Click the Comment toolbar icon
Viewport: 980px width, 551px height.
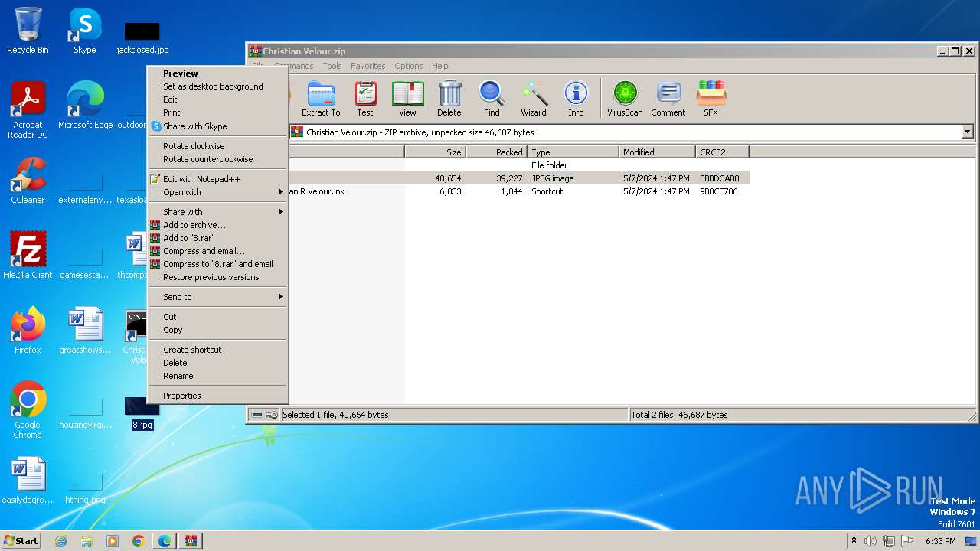(x=668, y=99)
